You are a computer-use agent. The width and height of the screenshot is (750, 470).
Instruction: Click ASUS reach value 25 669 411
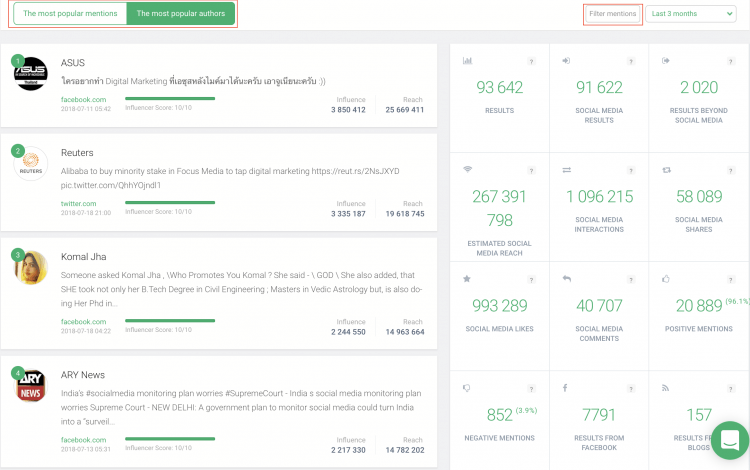405,110
